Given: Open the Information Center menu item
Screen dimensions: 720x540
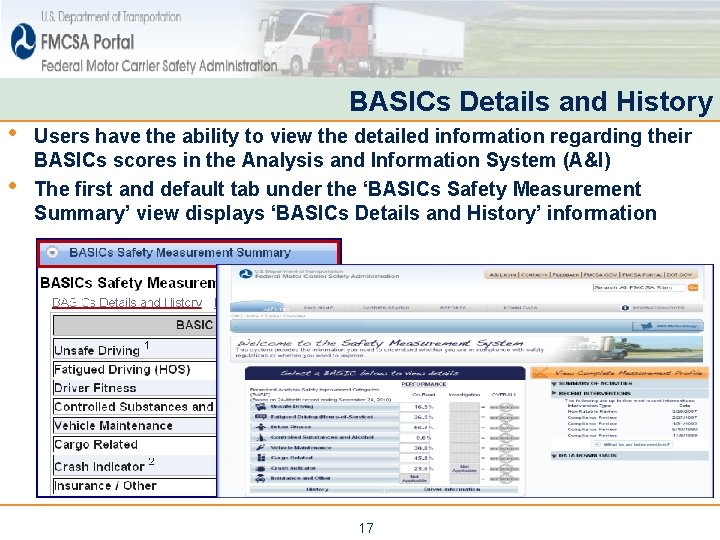Looking at the screenshot, I should 658,308.
